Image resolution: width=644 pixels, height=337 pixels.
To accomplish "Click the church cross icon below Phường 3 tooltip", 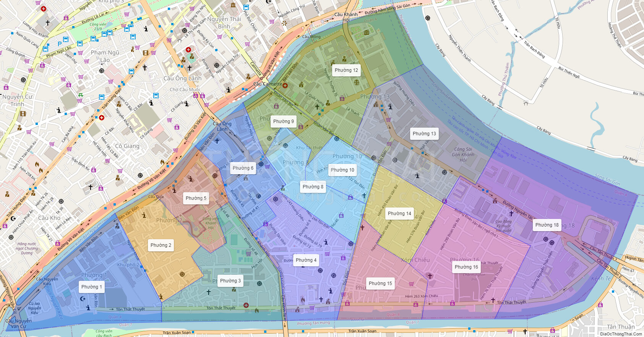I will pyautogui.click(x=209, y=292).
